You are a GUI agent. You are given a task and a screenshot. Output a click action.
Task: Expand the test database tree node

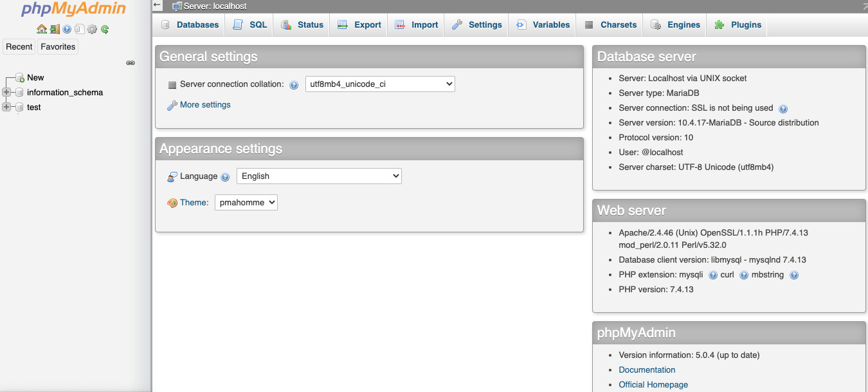[6, 107]
